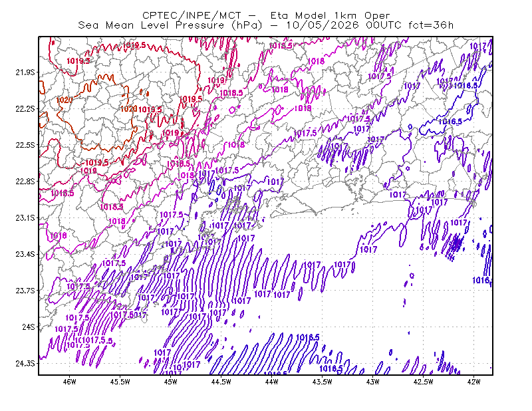Click the 23.1S latitude axis label

pos(25,217)
